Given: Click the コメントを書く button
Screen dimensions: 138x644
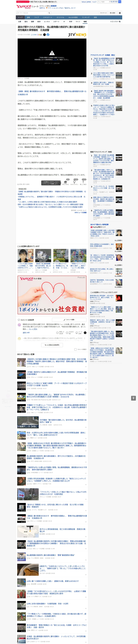Looking at the screenshot, I should click(x=69, y=320).
